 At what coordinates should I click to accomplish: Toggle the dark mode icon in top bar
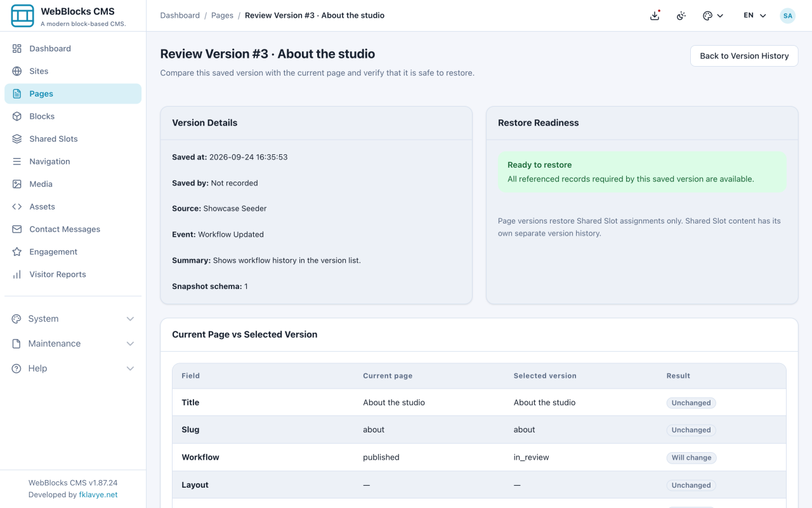tap(681, 15)
